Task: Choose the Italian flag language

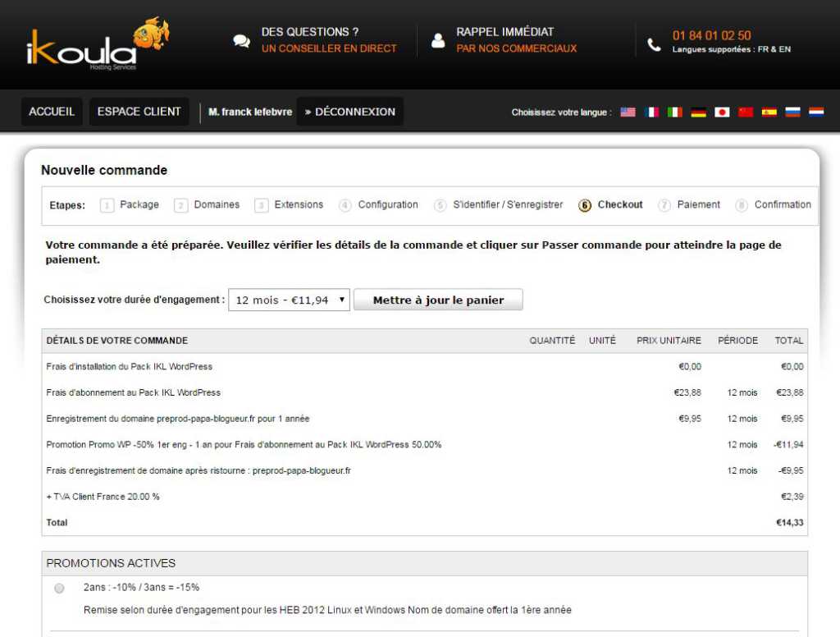Action: tap(674, 112)
